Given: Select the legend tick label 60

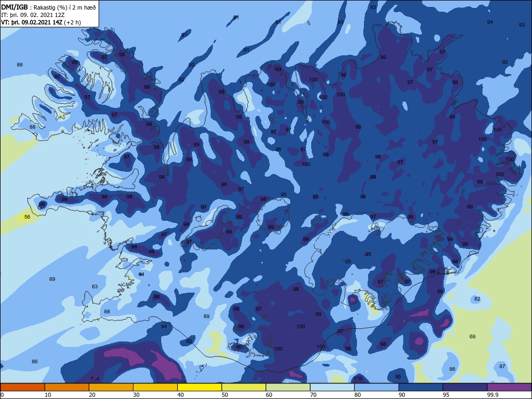Looking at the screenshot, I should pyautogui.click(x=269, y=395).
